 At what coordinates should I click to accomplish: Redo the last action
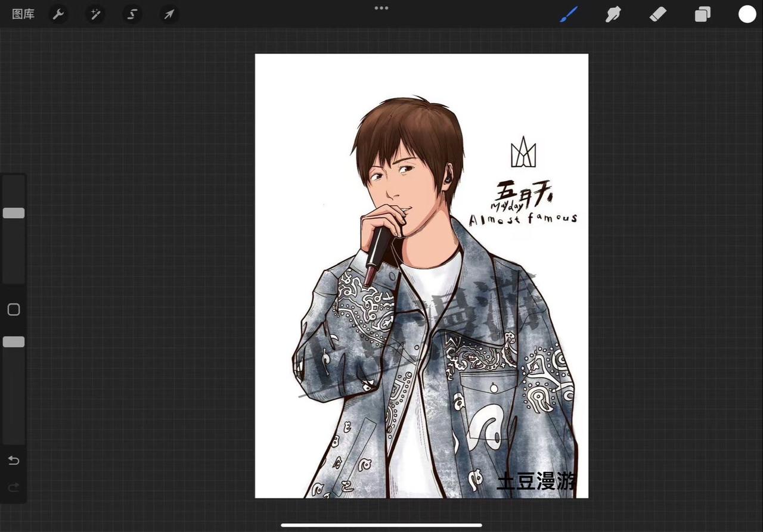click(x=14, y=488)
